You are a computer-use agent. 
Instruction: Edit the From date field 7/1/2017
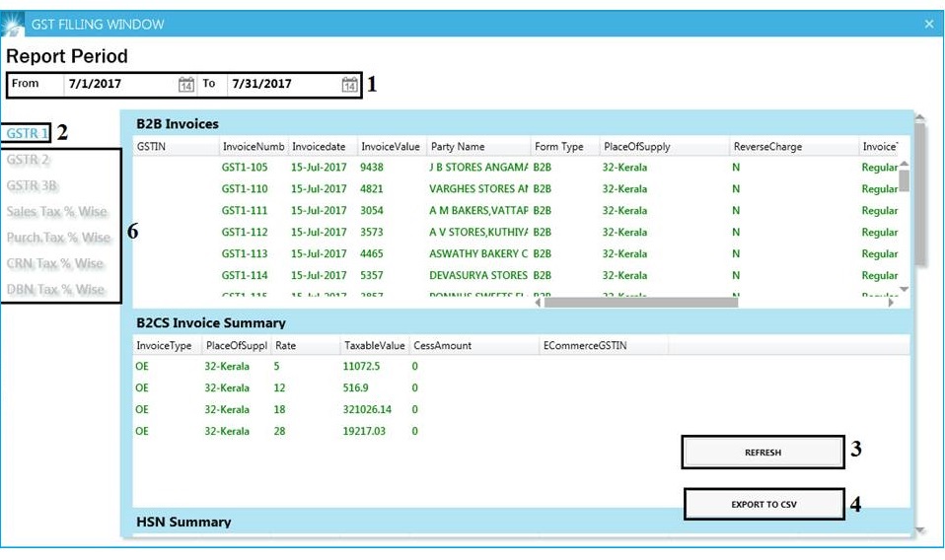point(120,84)
